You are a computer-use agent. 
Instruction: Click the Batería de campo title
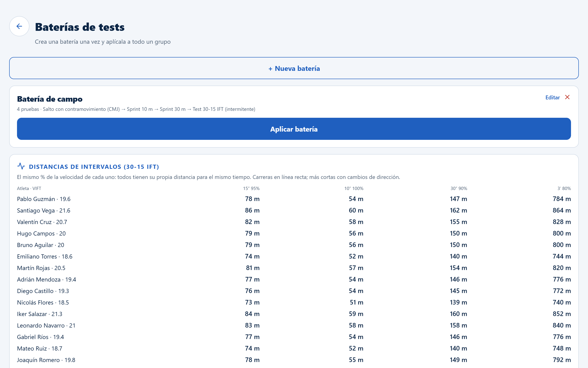50,99
